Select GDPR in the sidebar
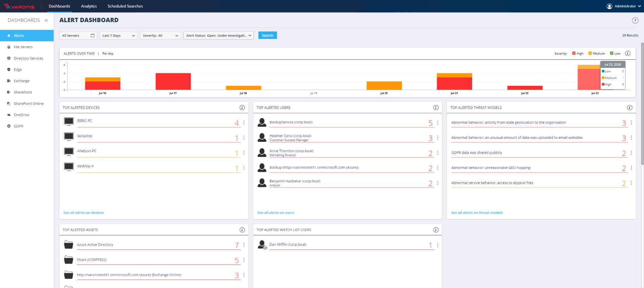The height and width of the screenshot is (288, 644). tap(27, 126)
